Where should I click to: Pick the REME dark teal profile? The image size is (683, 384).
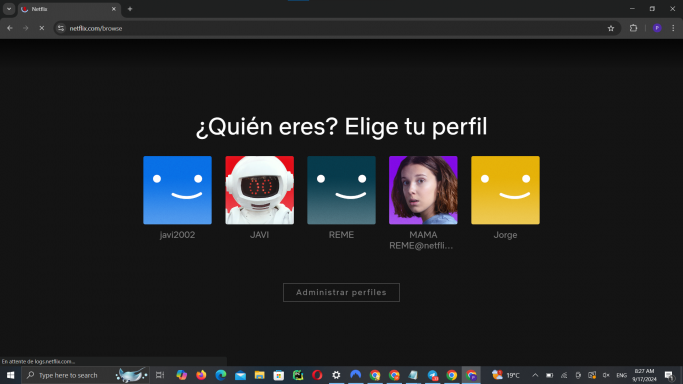click(342, 190)
